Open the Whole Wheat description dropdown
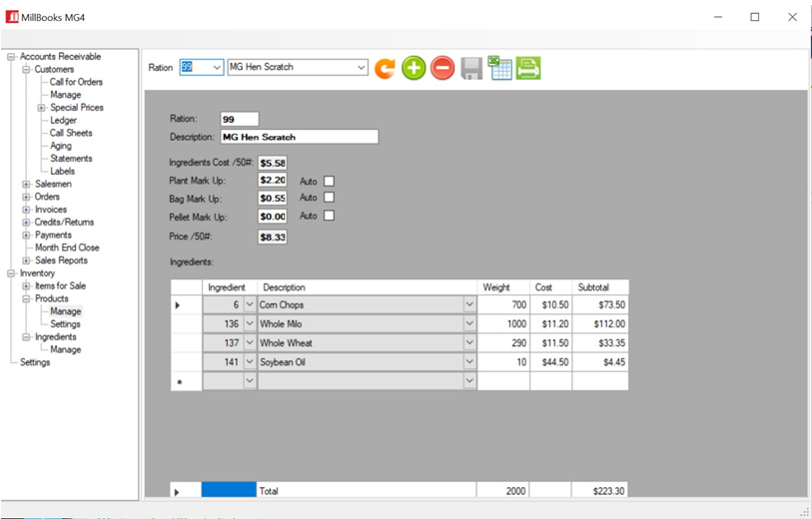The width and height of the screenshot is (812, 519). (x=469, y=343)
